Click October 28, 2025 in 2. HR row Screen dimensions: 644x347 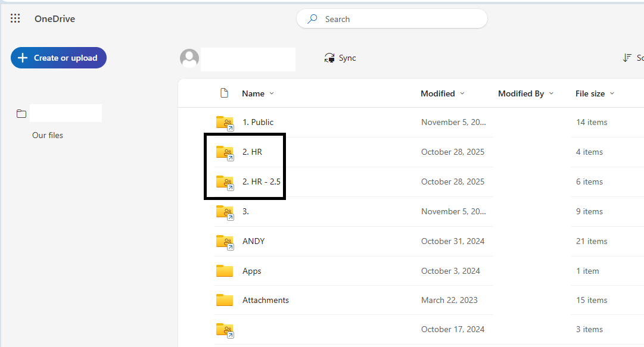pos(453,152)
